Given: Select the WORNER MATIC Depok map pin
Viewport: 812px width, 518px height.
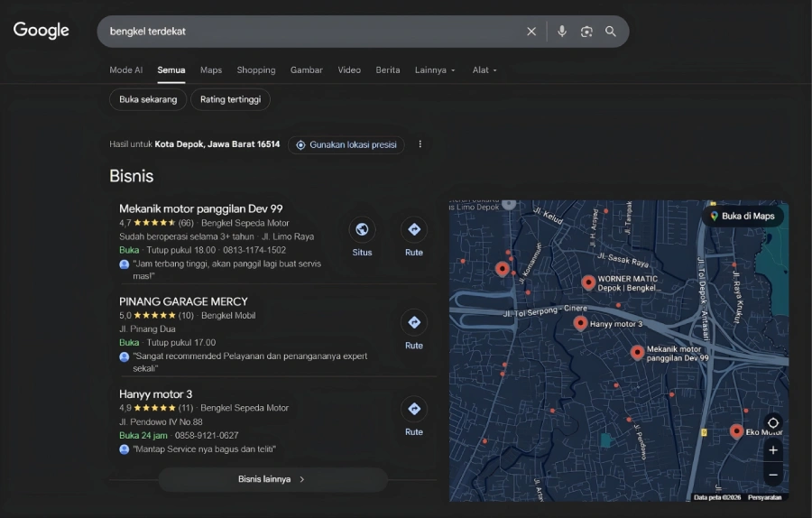Looking at the screenshot, I should [587, 282].
